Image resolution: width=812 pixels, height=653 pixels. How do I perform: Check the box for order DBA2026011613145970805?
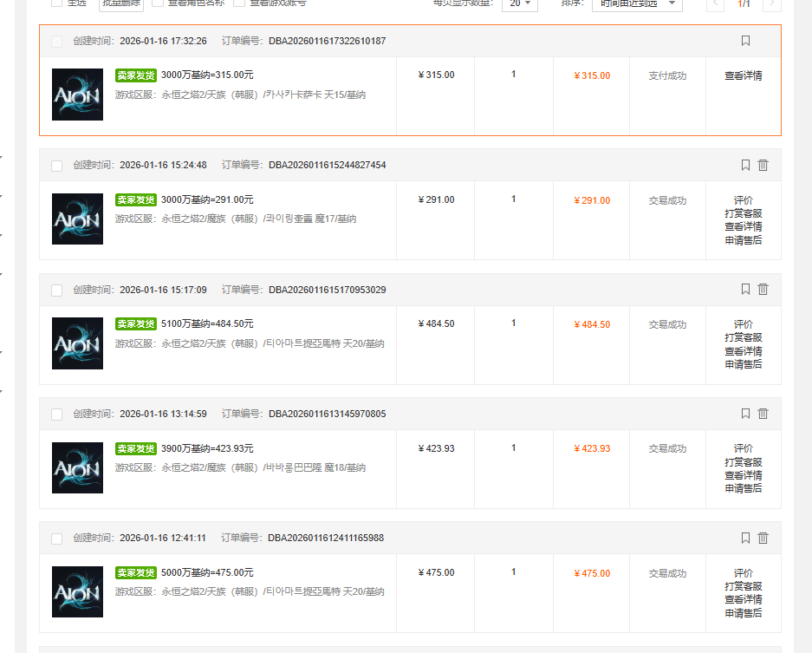[x=56, y=415]
